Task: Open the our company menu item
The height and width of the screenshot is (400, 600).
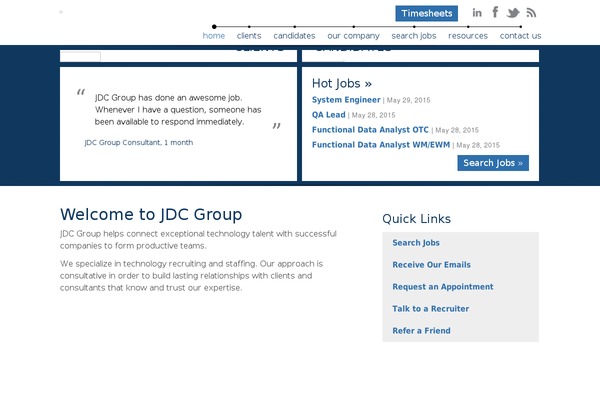Action: click(354, 36)
